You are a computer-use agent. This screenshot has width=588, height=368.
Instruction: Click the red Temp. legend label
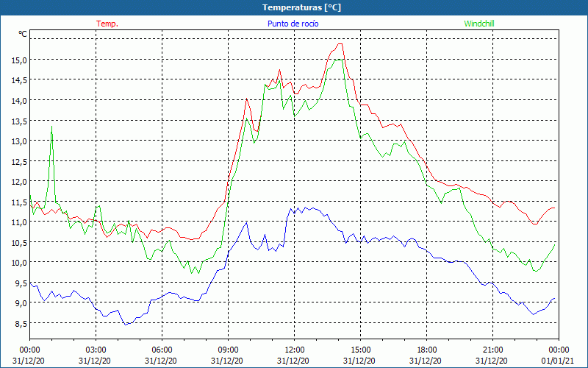pos(107,24)
